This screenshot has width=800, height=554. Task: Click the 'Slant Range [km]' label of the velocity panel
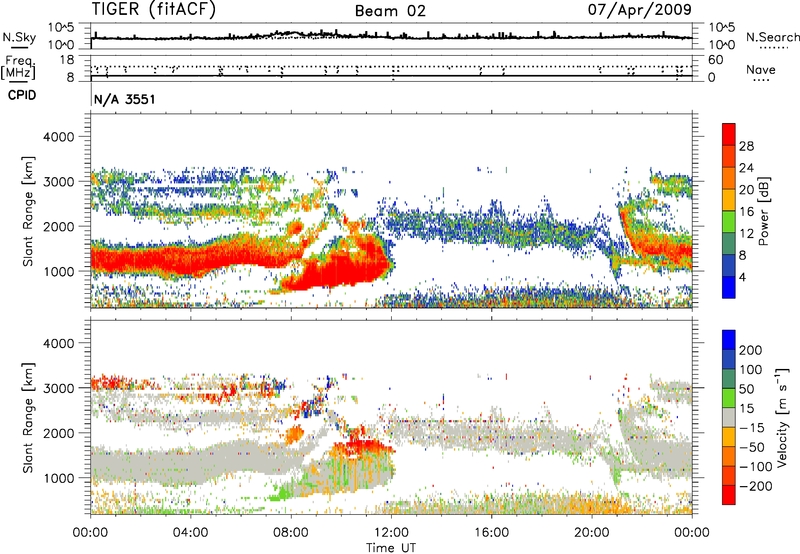tap(28, 418)
